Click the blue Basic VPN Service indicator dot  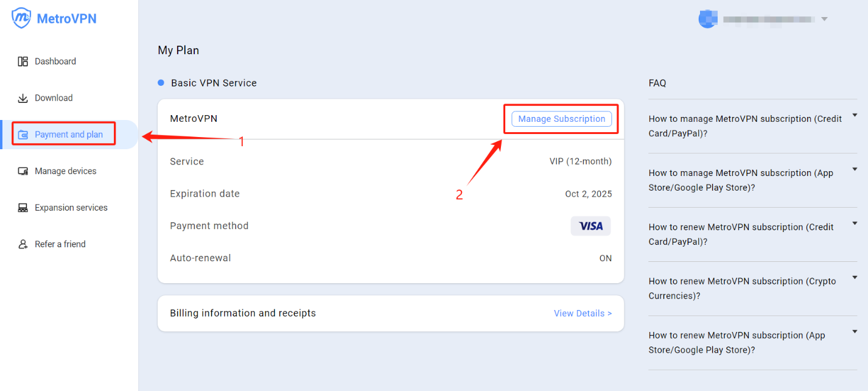(160, 82)
